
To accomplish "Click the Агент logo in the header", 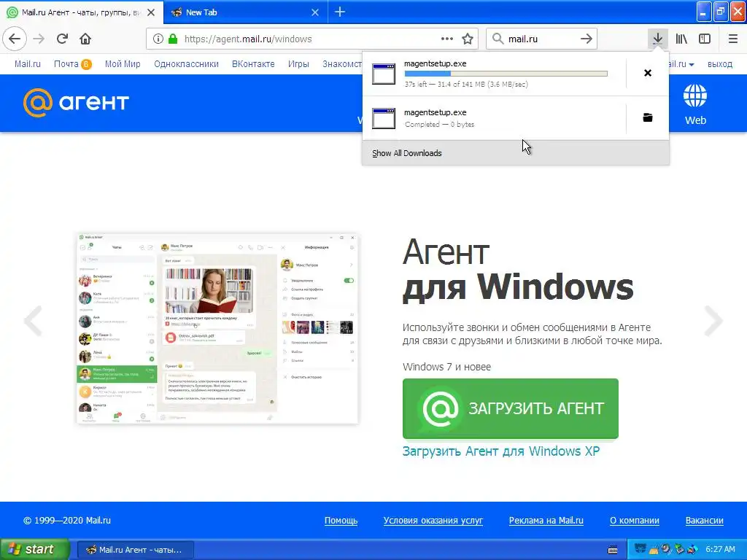I will pyautogui.click(x=76, y=102).
